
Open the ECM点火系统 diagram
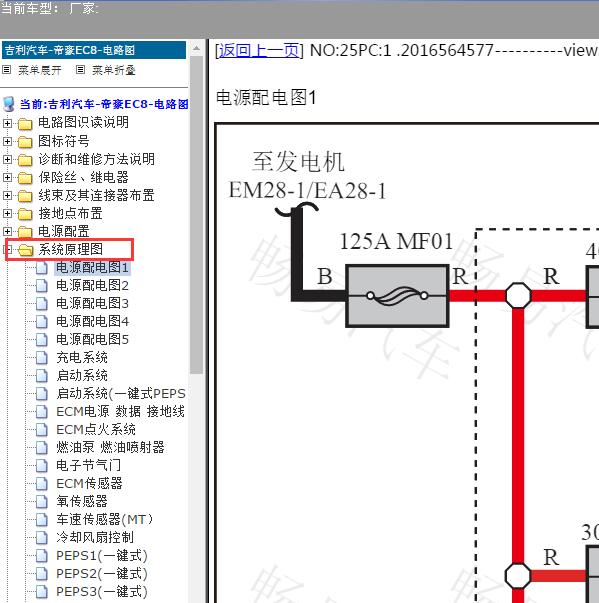pos(96,429)
